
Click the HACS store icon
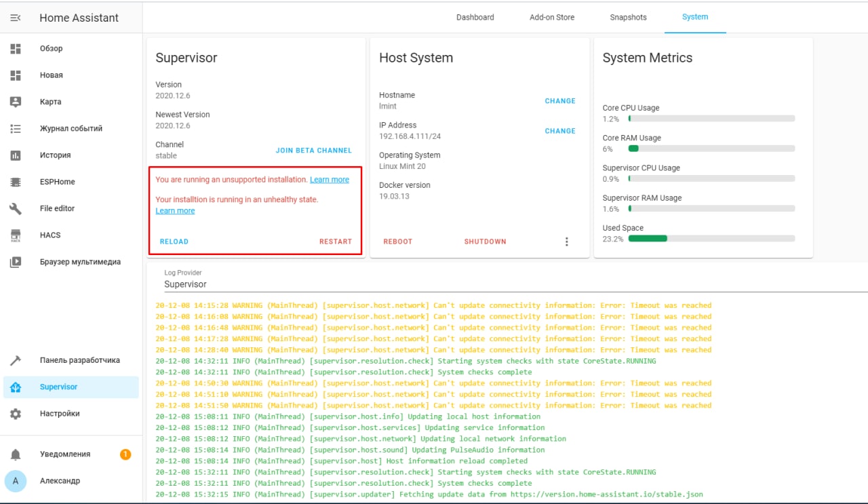(x=16, y=235)
